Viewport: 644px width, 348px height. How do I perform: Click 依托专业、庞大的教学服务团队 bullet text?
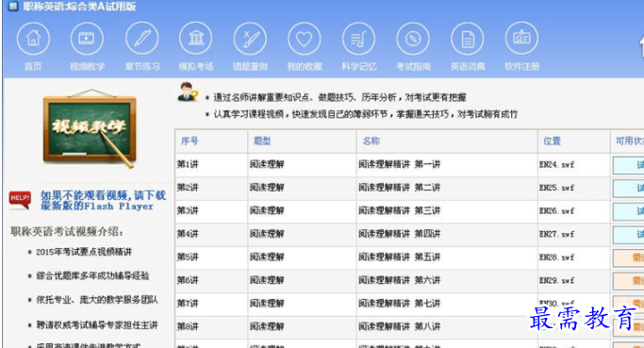tap(97, 300)
